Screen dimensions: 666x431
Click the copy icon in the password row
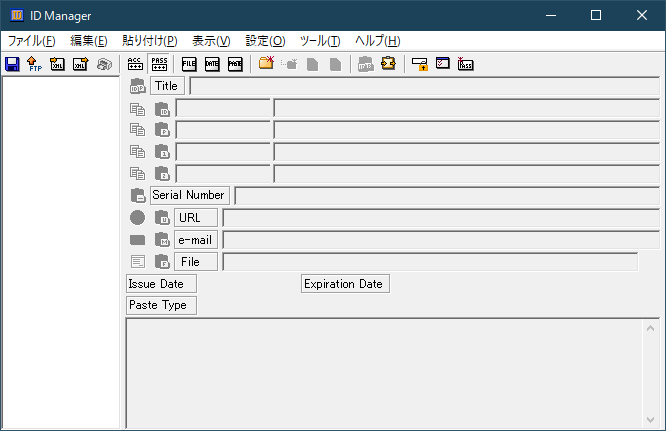(137, 130)
